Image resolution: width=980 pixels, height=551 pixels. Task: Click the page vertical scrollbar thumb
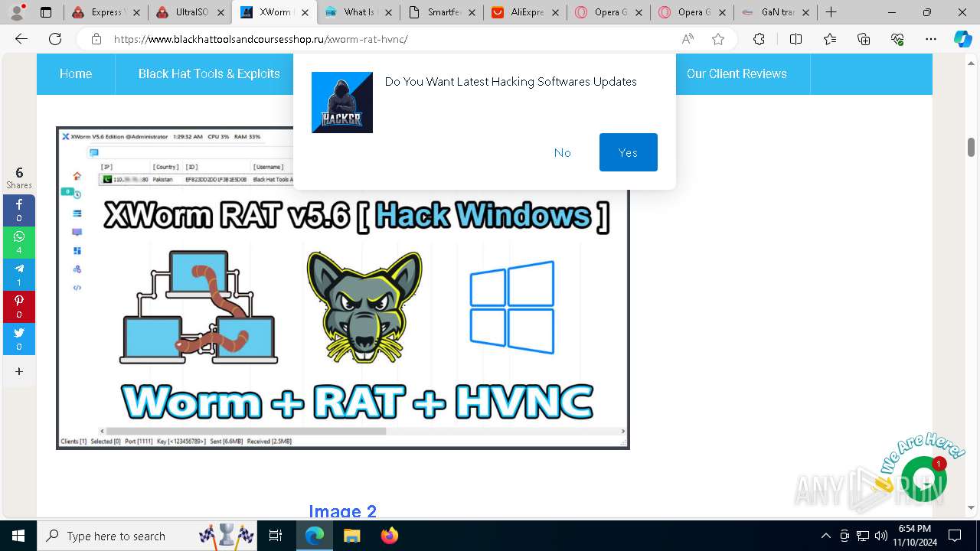tap(971, 147)
